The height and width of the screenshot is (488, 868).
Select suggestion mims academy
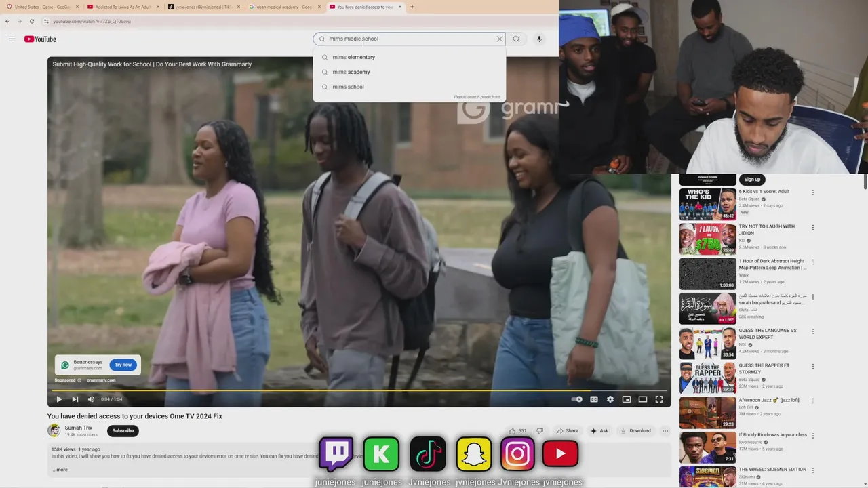[410, 72]
